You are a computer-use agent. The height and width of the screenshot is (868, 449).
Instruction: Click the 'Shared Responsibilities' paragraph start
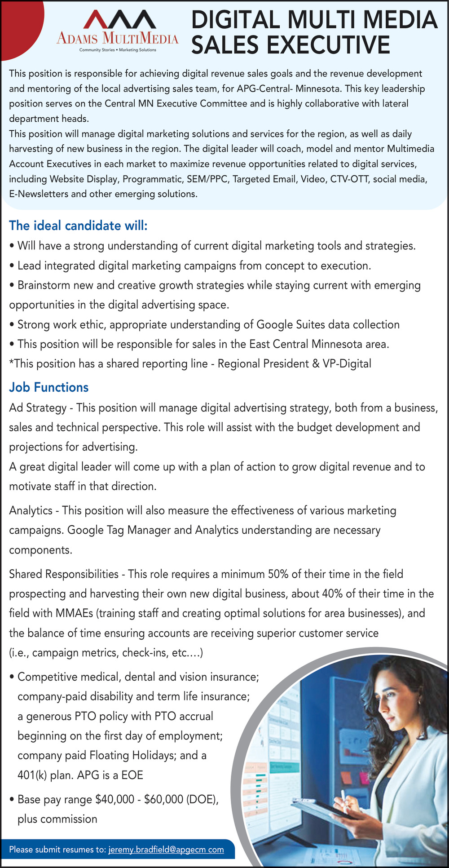coord(64,574)
